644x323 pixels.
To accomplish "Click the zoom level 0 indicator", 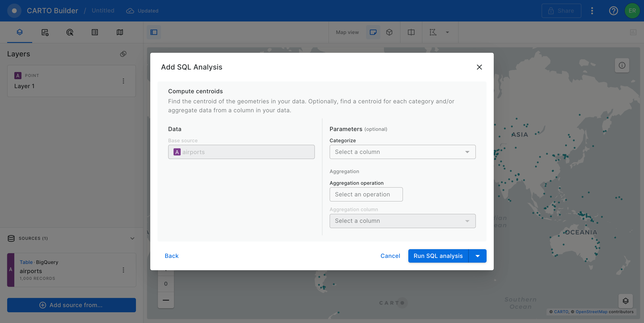I will pos(166,284).
